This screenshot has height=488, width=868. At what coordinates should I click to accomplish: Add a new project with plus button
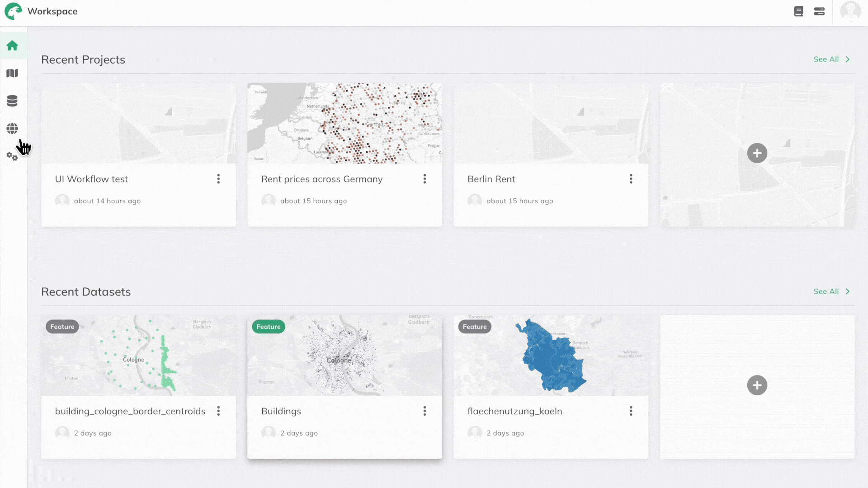coord(757,153)
